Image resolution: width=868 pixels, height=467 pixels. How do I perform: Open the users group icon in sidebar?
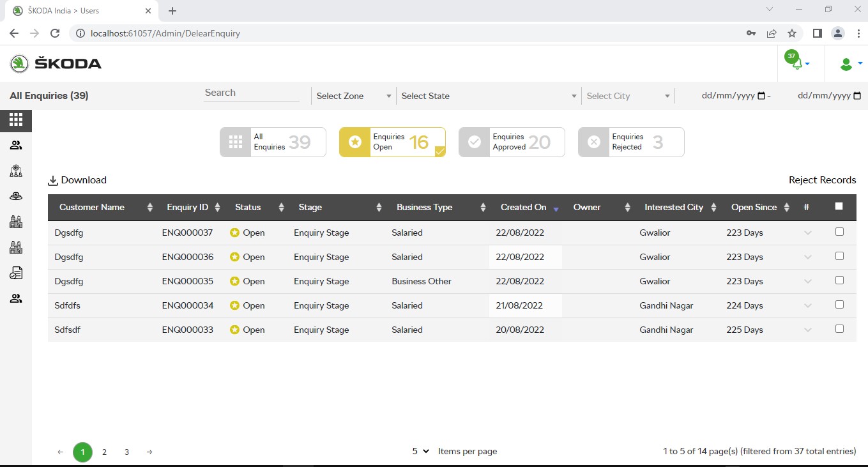(x=16, y=146)
